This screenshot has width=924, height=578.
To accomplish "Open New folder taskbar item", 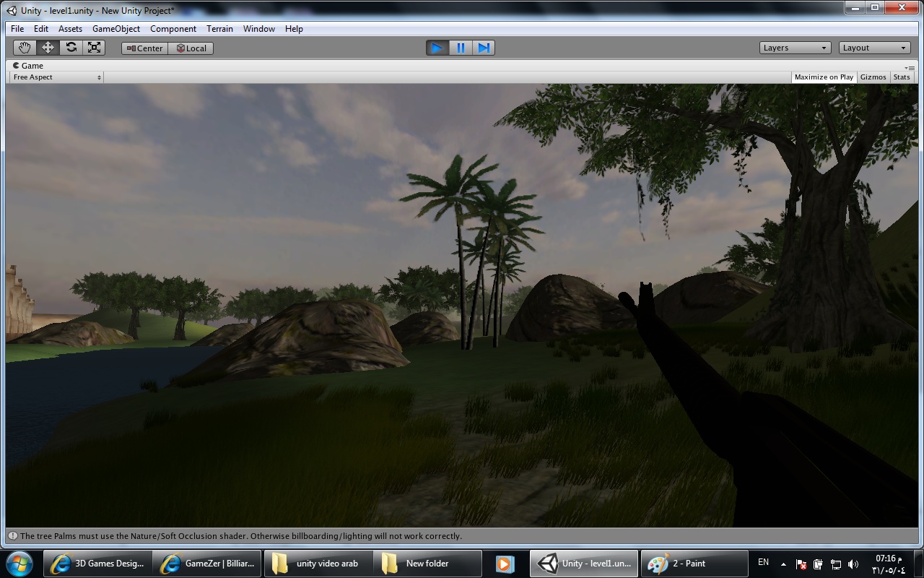I will (428, 564).
